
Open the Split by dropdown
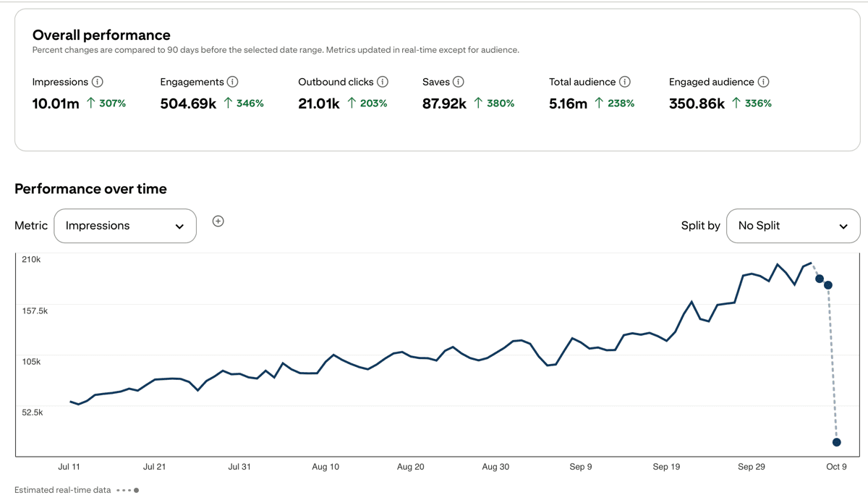point(793,226)
